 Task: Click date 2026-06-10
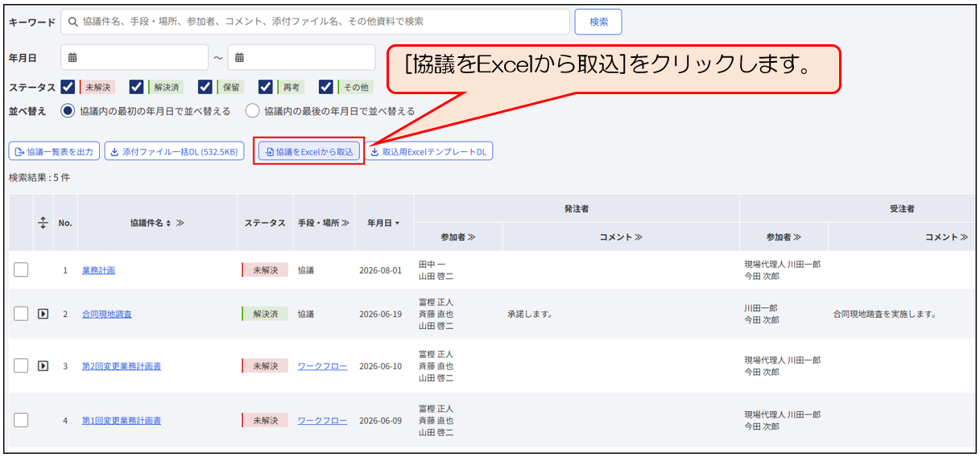[x=380, y=366]
